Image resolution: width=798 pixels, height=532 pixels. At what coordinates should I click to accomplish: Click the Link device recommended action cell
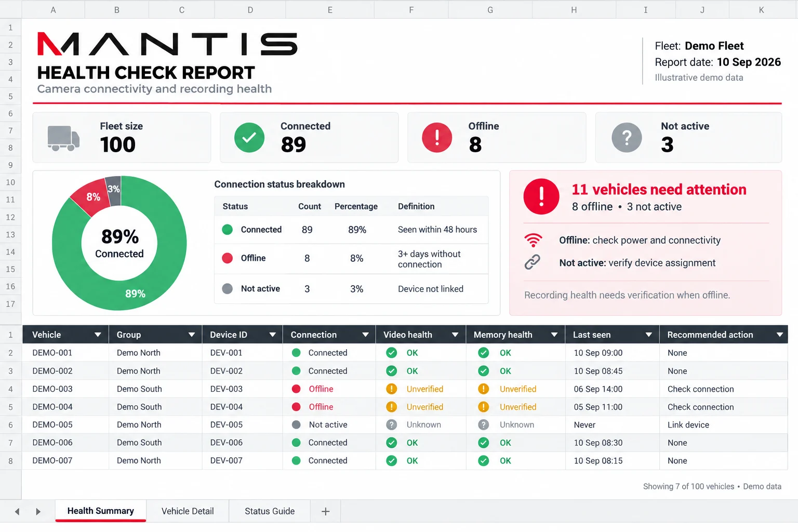tap(724, 425)
